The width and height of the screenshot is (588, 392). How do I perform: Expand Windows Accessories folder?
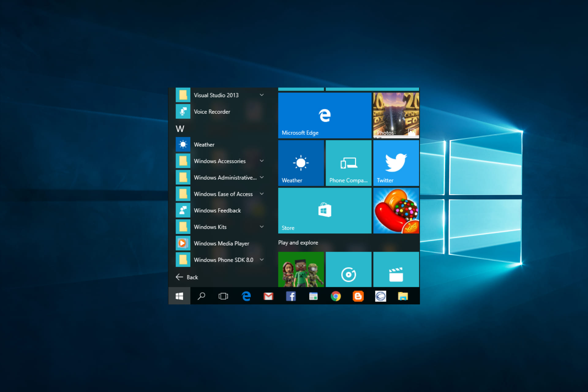[x=262, y=161]
